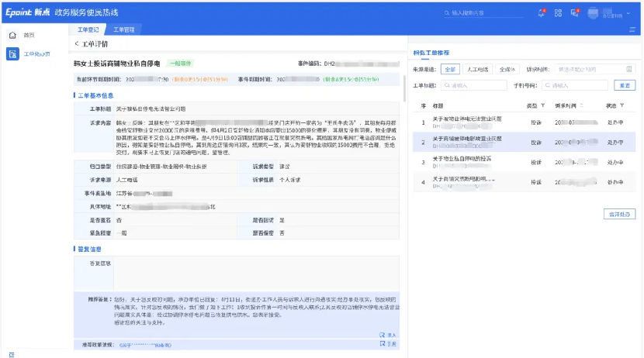Expand the user account dropdown arrow
644x358 pixels.
point(628,13)
